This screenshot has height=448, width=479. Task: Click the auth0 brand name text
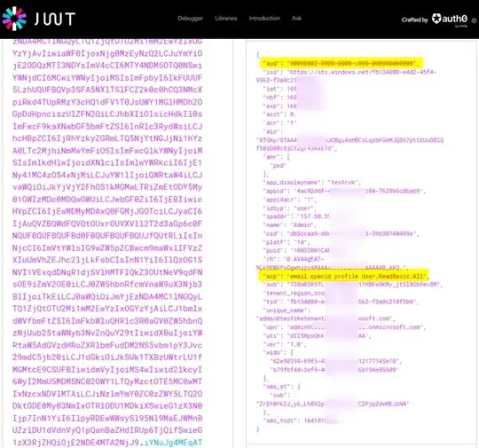click(x=454, y=19)
